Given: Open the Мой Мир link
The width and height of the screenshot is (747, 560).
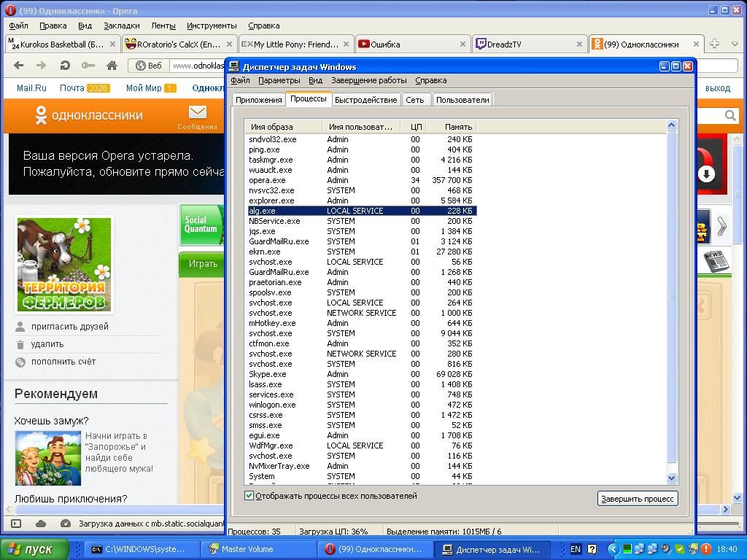Looking at the screenshot, I should tap(144, 88).
